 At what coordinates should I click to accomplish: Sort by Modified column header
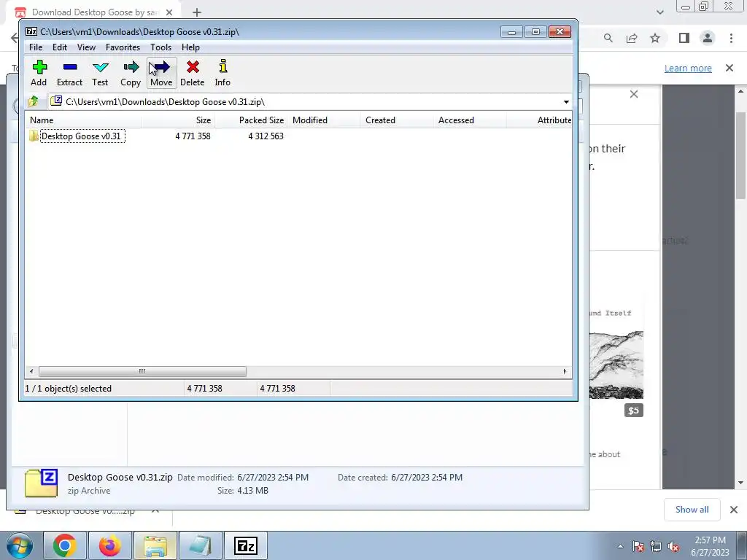tap(324, 120)
